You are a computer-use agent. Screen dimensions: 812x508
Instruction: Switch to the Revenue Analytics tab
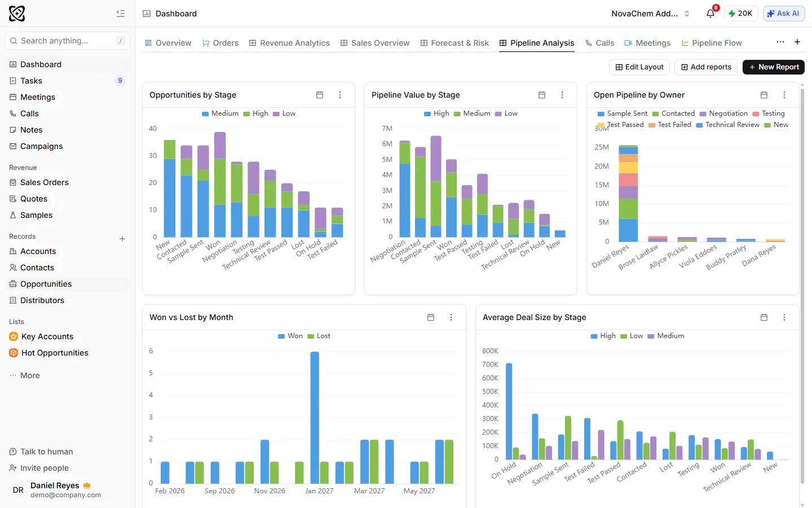coord(289,43)
